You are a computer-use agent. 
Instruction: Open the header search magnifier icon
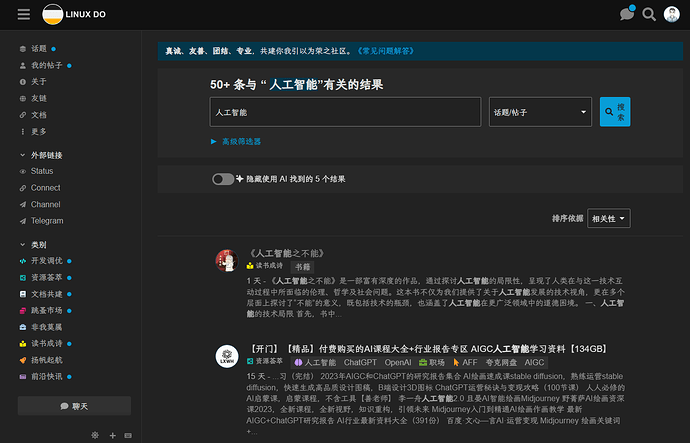(x=649, y=15)
